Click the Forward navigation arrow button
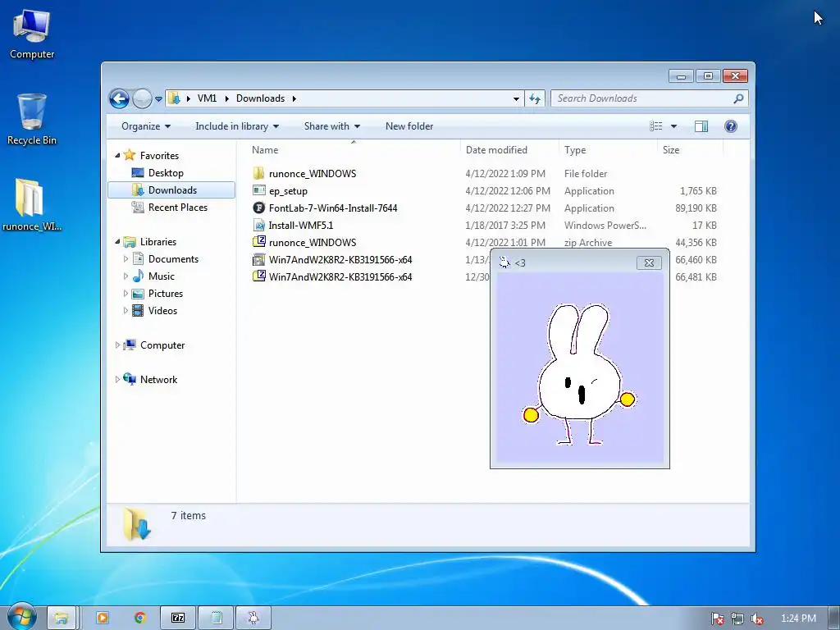 (142, 98)
